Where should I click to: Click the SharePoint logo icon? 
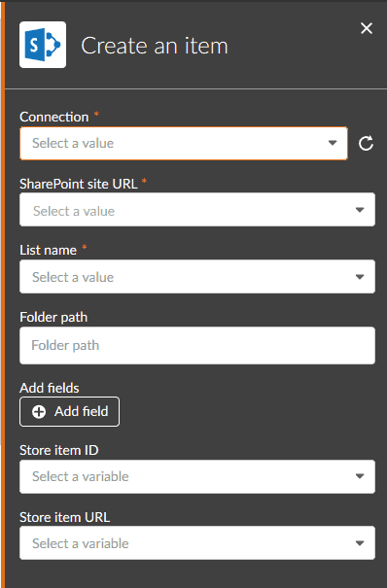[43, 45]
